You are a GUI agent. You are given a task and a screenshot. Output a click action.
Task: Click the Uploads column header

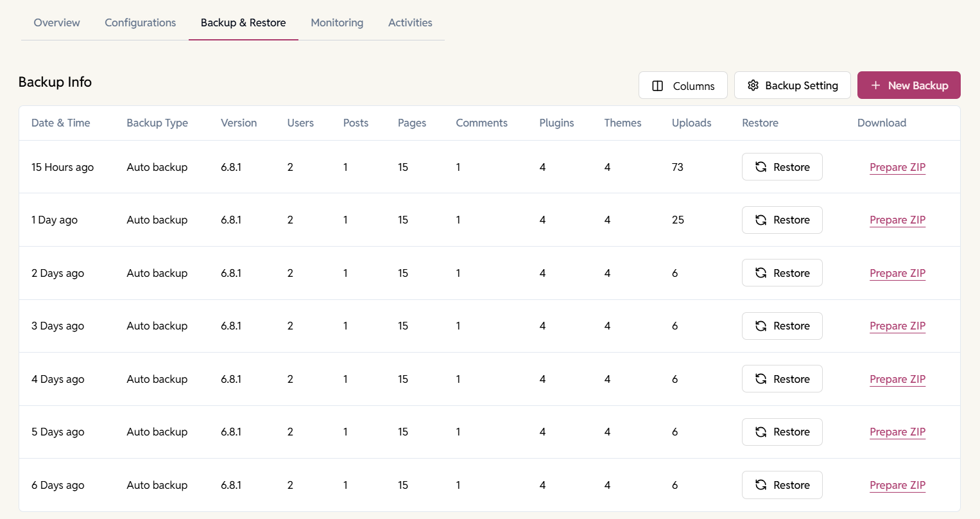[x=691, y=123]
